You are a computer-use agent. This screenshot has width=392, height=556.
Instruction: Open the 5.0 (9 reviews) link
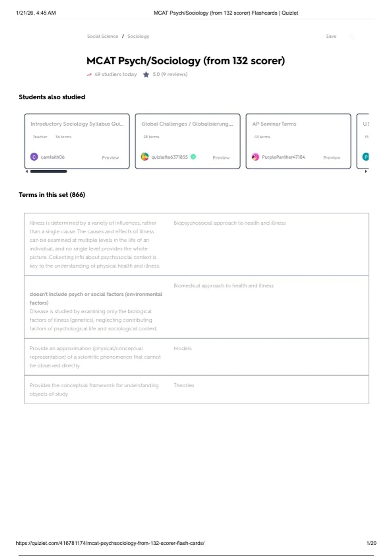pos(170,75)
